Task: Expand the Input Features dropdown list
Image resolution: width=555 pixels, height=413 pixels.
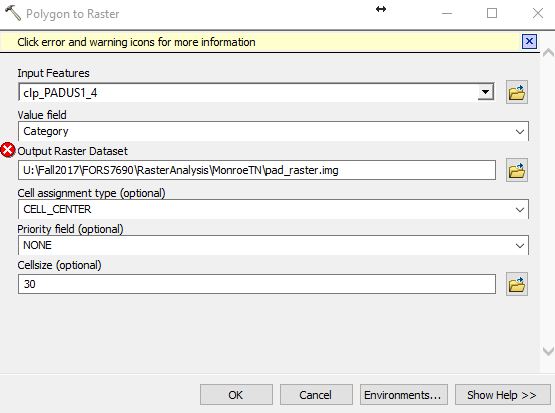Action: click(485, 92)
